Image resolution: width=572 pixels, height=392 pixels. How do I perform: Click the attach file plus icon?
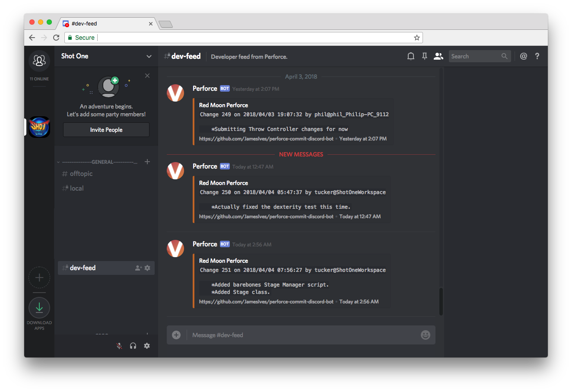(x=176, y=335)
